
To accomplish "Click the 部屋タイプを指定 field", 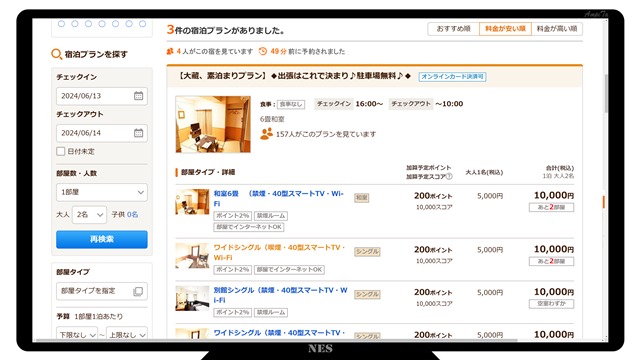I will point(102,291).
